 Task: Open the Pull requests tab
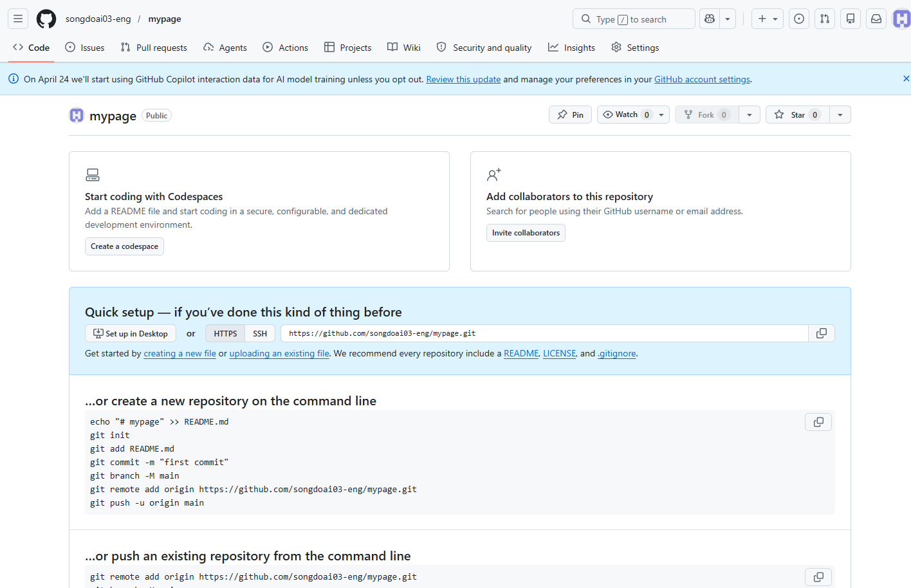click(154, 48)
